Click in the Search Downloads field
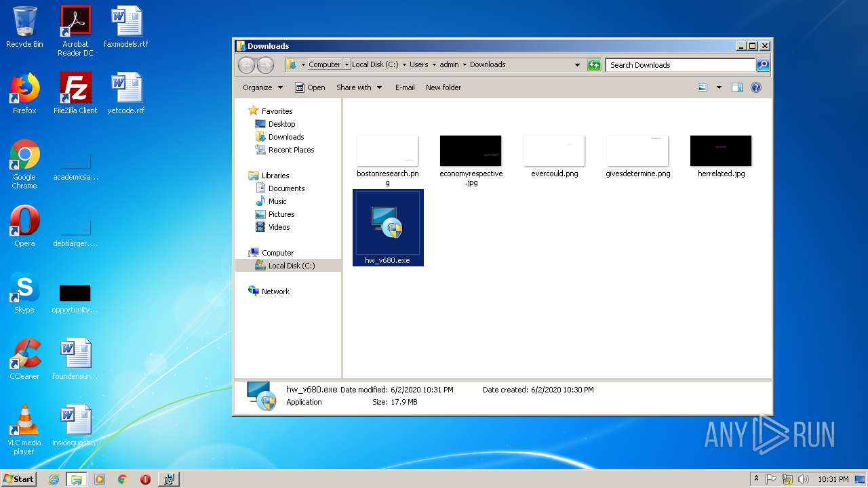The image size is (868, 488). [x=679, y=65]
